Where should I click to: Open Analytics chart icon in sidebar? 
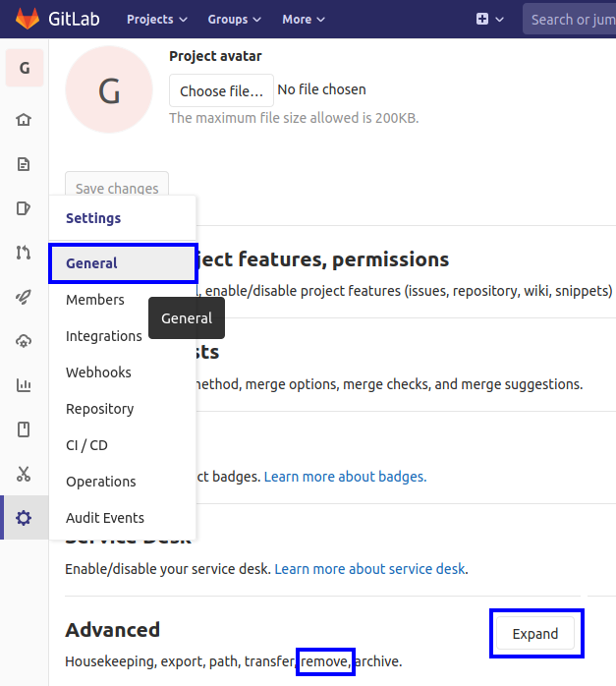tap(24, 385)
